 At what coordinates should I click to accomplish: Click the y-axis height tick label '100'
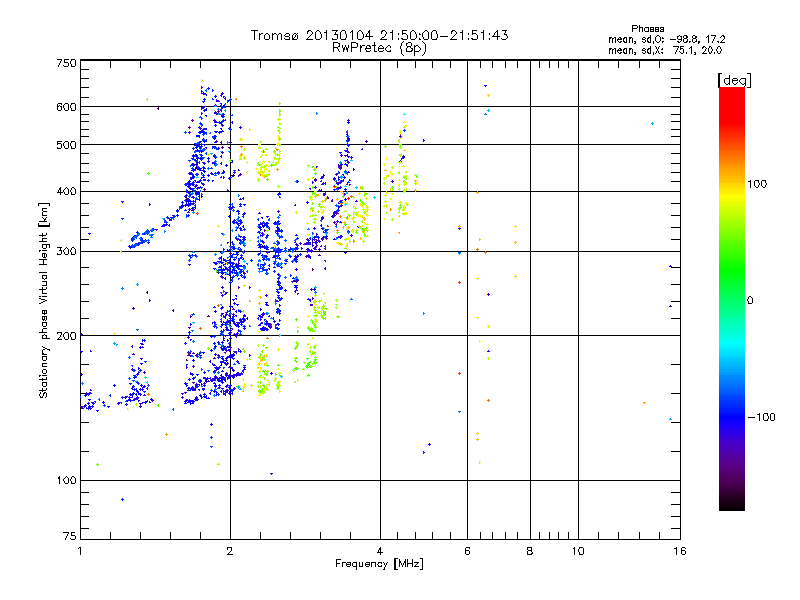pyautogui.click(x=66, y=481)
